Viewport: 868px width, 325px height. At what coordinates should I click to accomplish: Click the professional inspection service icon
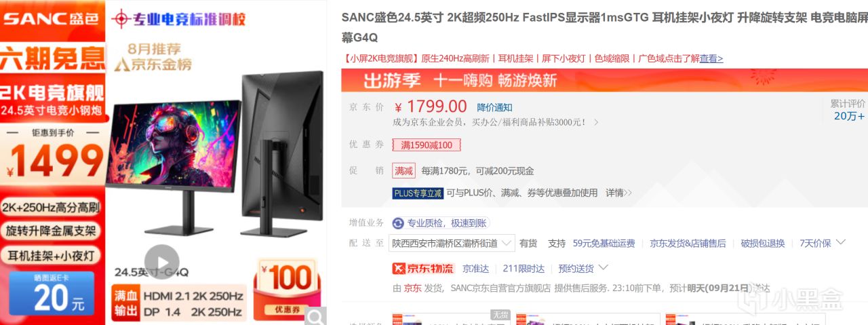[x=398, y=223]
